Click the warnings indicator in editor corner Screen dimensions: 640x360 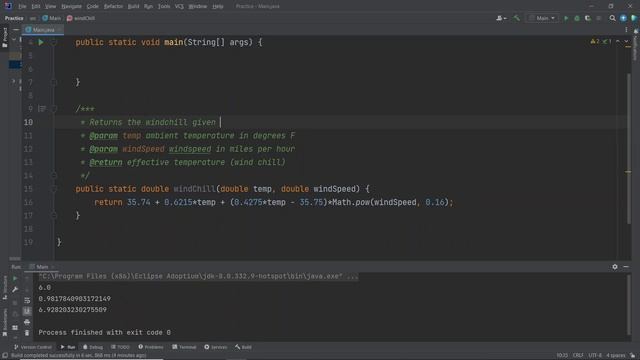601,42
